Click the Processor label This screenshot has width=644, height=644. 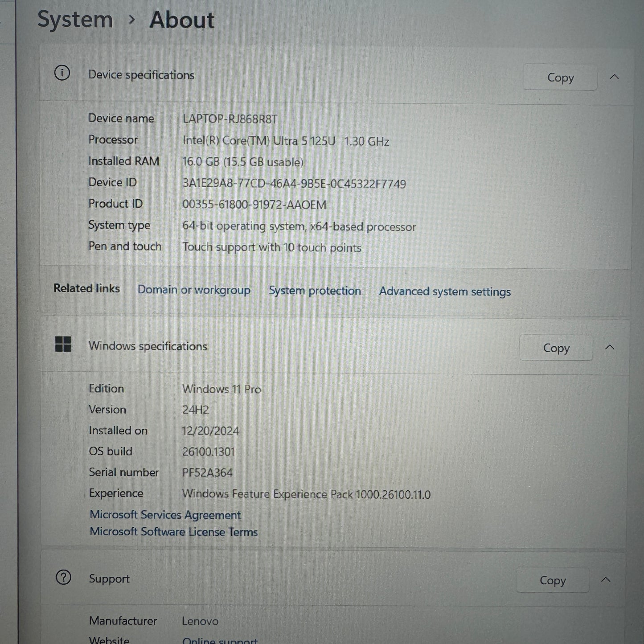113,139
